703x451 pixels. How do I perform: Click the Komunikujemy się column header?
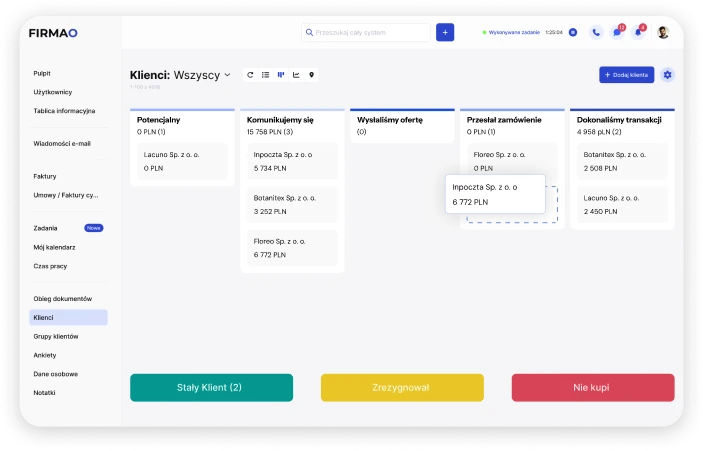coord(280,120)
